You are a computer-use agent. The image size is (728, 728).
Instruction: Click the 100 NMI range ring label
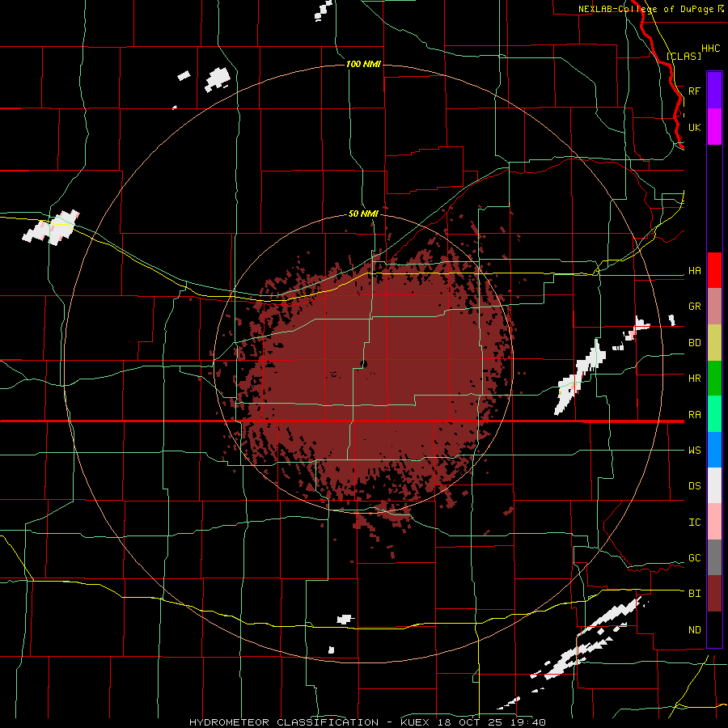click(363, 64)
